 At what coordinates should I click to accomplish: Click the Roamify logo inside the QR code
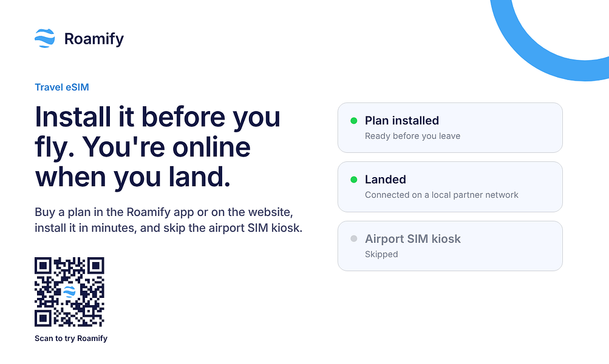click(69, 291)
